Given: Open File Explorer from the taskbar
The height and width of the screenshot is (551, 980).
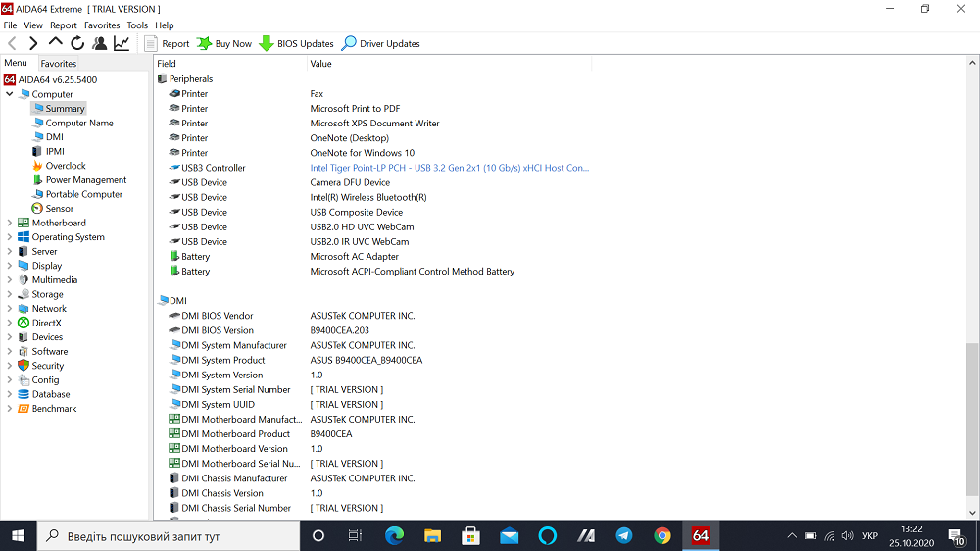Looking at the screenshot, I should (432, 536).
